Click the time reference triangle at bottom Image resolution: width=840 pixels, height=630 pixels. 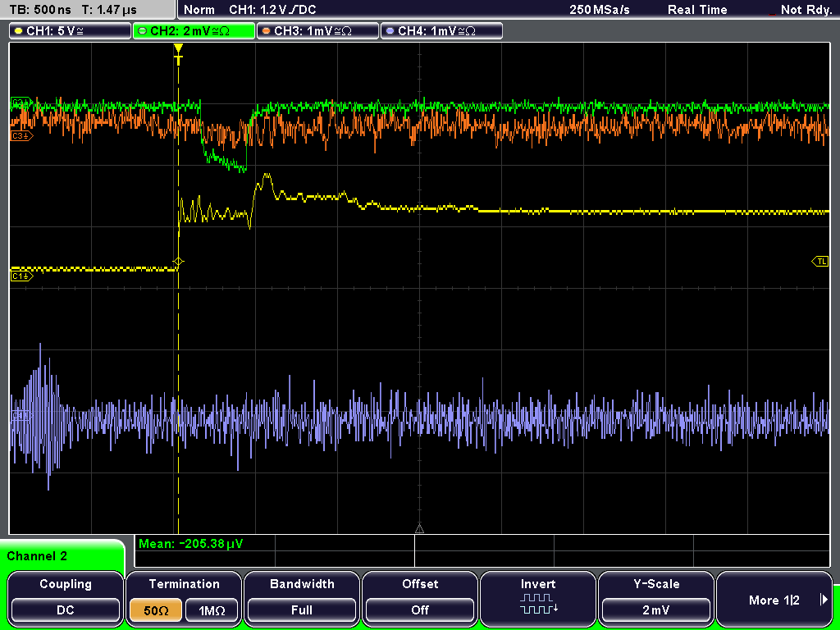[x=419, y=529]
